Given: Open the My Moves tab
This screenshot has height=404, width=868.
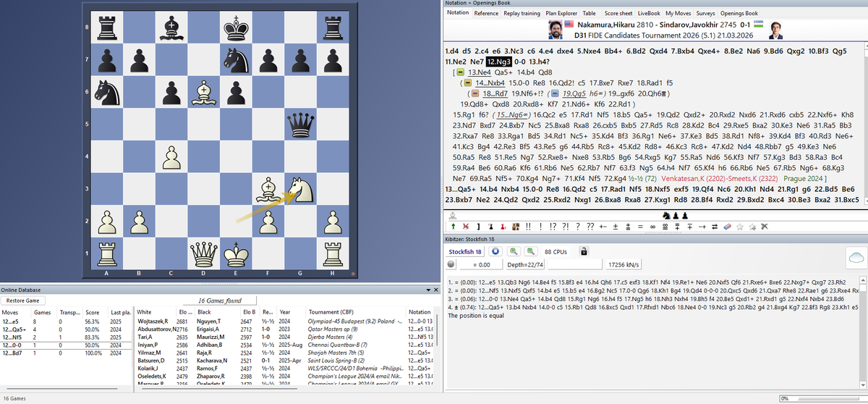Looking at the screenshot, I should click(678, 13).
